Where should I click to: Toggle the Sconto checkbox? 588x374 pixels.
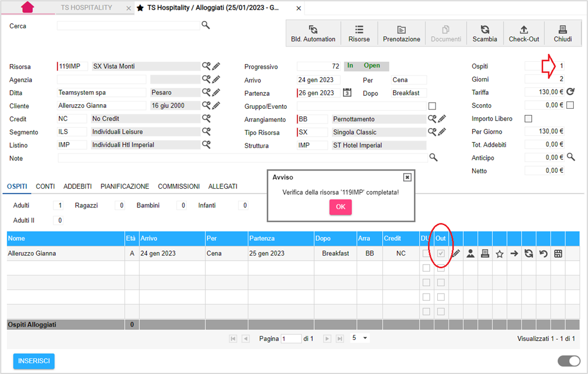coord(570,105)
